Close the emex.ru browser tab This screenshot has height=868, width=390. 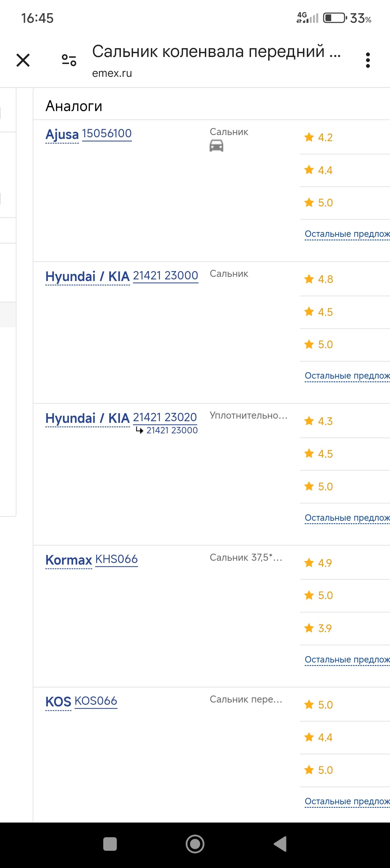[23, 60]
